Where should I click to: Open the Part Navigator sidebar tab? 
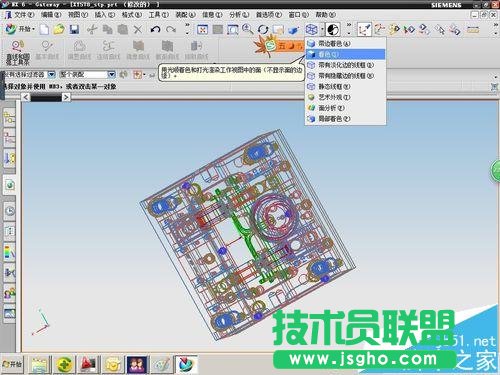9,137
